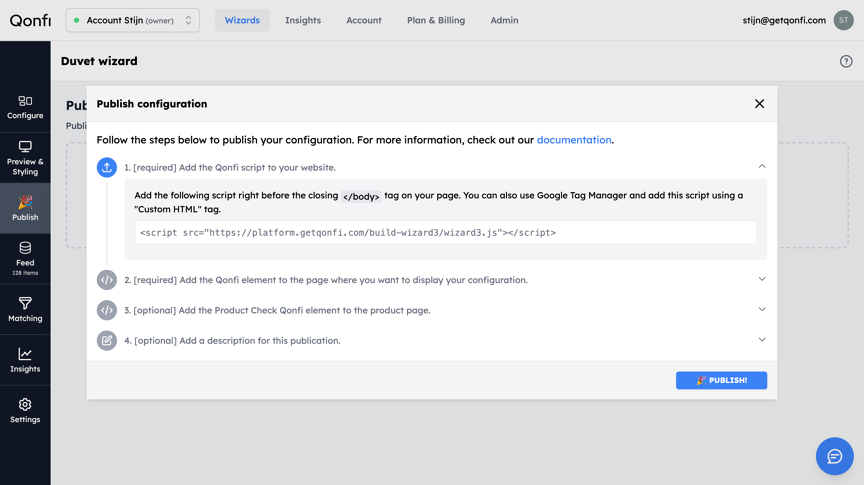Image resolution: width=864 pixels, height=485 pixels.
Task: Click the stijn@getqonfi.com email
Action: coord(784,20)
